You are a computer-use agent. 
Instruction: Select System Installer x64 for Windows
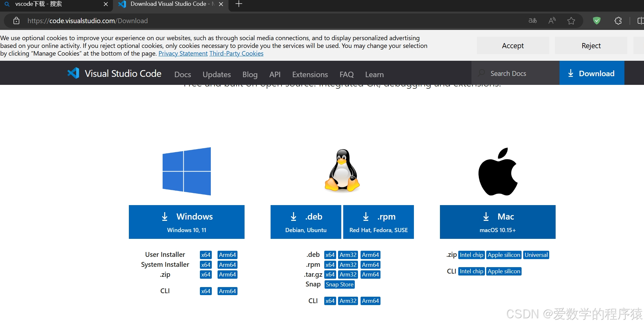[206, 265]
